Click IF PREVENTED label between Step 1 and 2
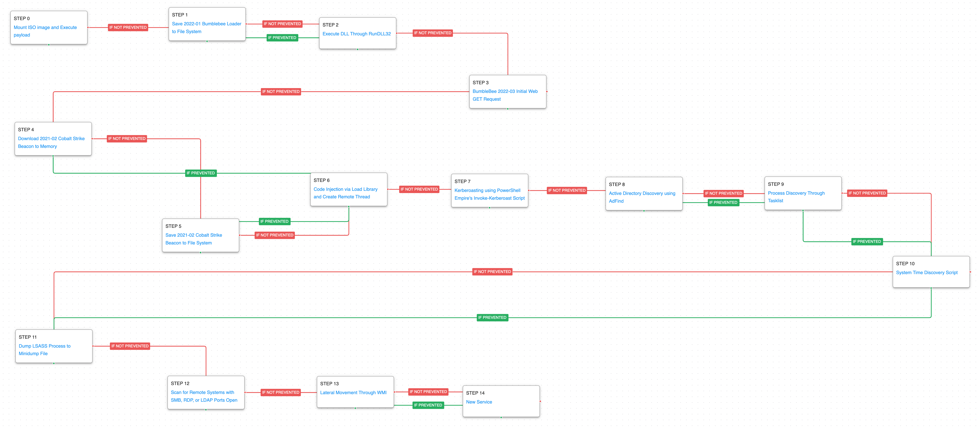The image size is (980, 430). 281,38
